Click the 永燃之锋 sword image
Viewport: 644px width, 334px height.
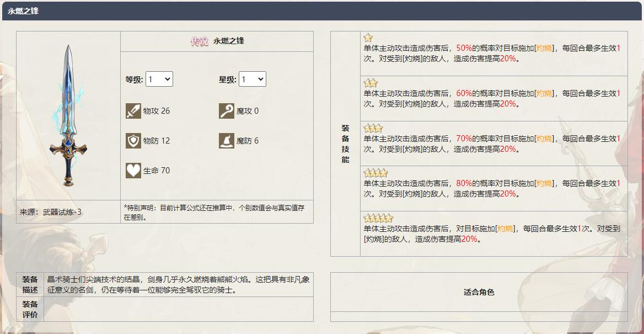point(68,115)
